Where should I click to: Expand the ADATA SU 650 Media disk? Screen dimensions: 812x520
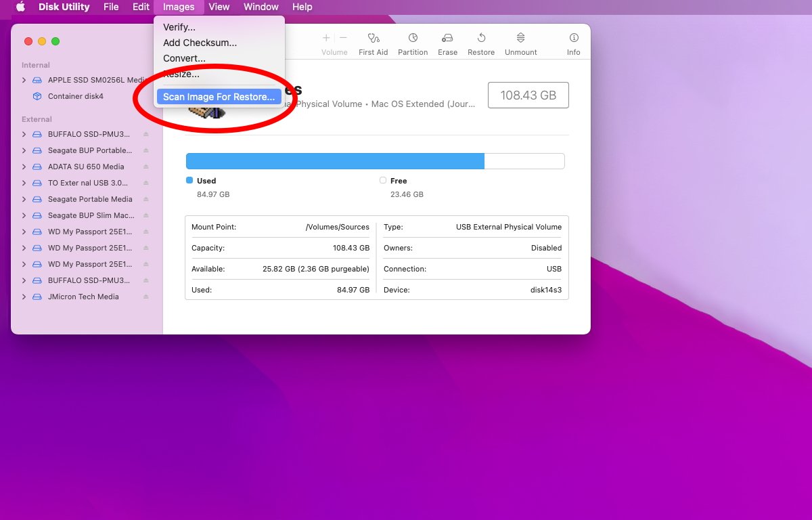24,167
